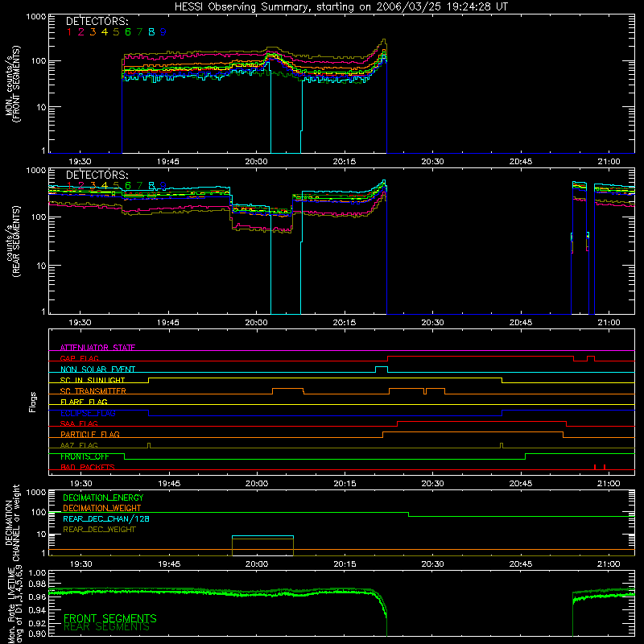
Task: Click the 'FLARE_FLAG' label
Action: point(84,402)
